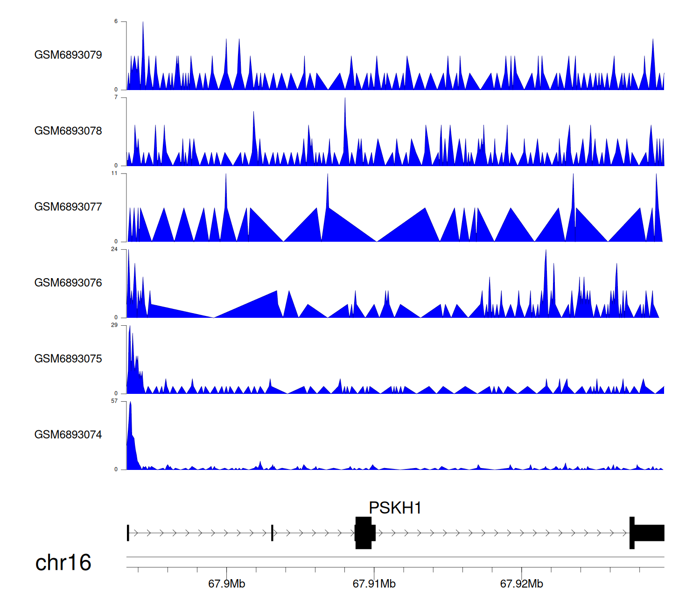Screen dimensions: 700x616
Task: Click the 67.9Mb axis tick label
Action: tap(226, 584)
